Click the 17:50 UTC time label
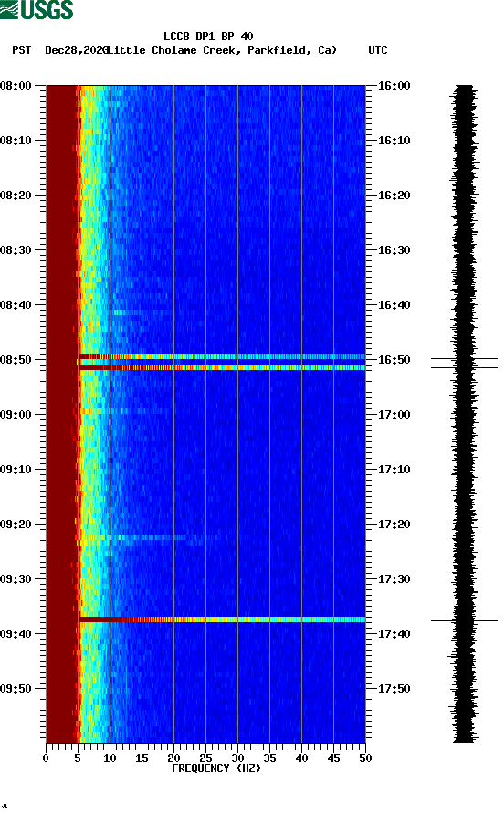The width and height of the screenshot is (504, 816). [x=394, y=689]
